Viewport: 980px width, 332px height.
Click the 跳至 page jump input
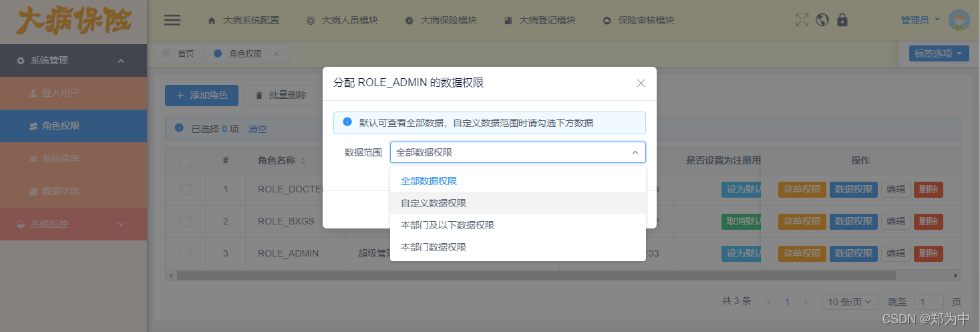[929, 302]
